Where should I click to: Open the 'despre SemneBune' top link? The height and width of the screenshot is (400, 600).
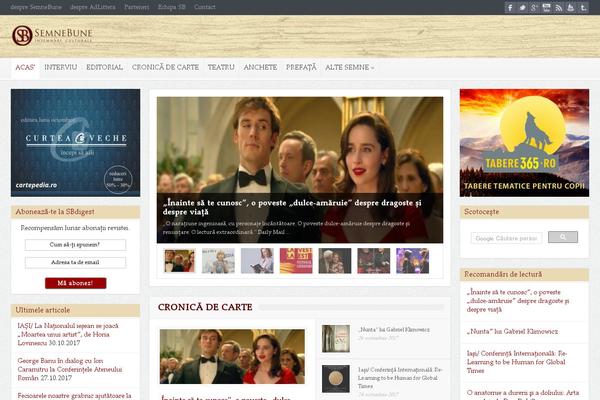coord(36,7)
